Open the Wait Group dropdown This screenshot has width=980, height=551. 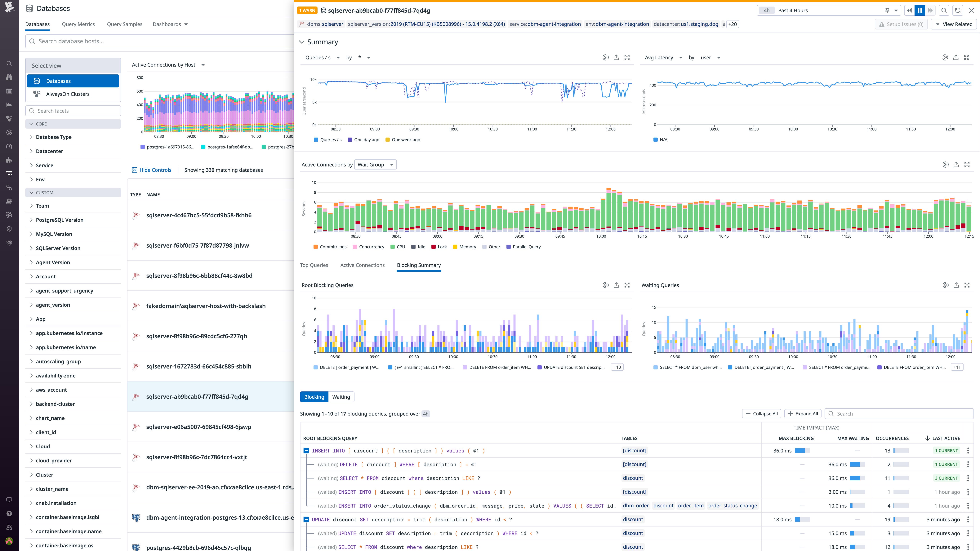click(375, 164)
